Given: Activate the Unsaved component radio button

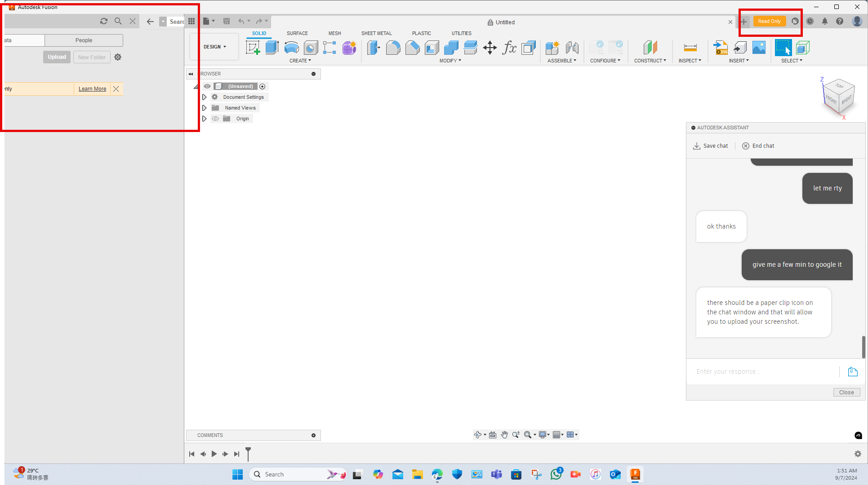Looking at the screenshot, I should pyautogui.click(x=263, y=86).
